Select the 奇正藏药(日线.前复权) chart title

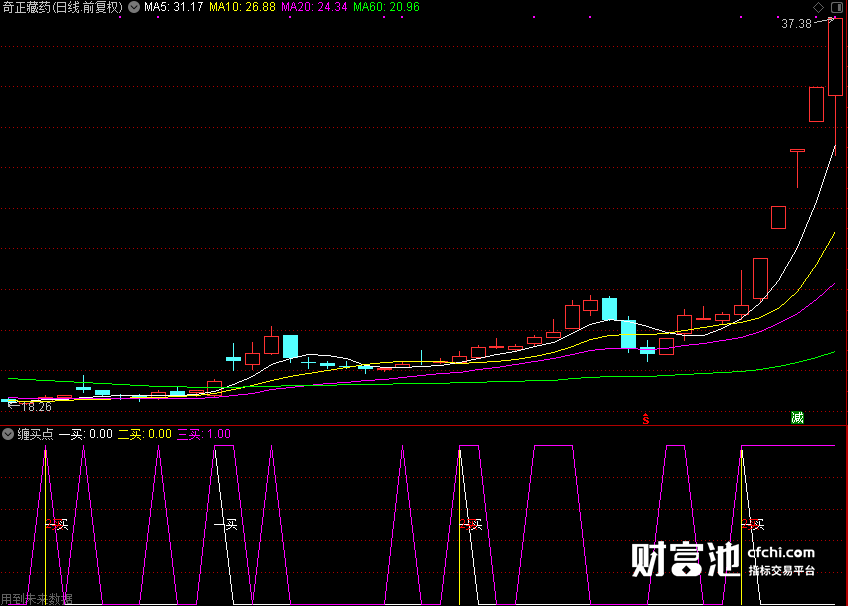(63, 7)
